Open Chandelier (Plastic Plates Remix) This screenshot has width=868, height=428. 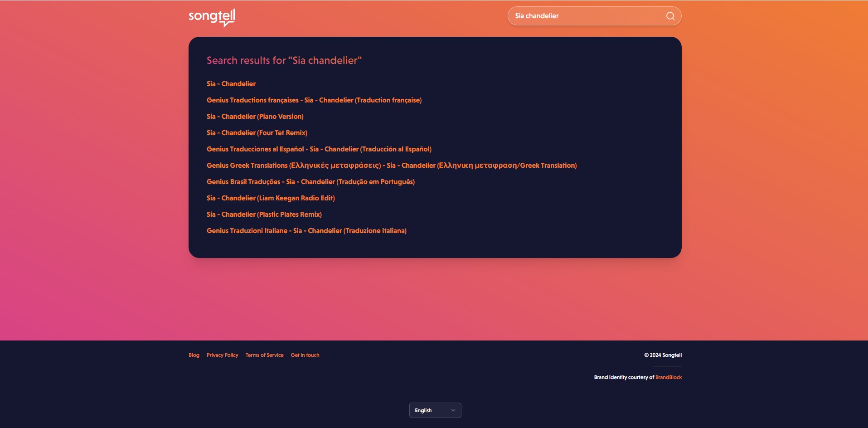click(x=264, y=214)
